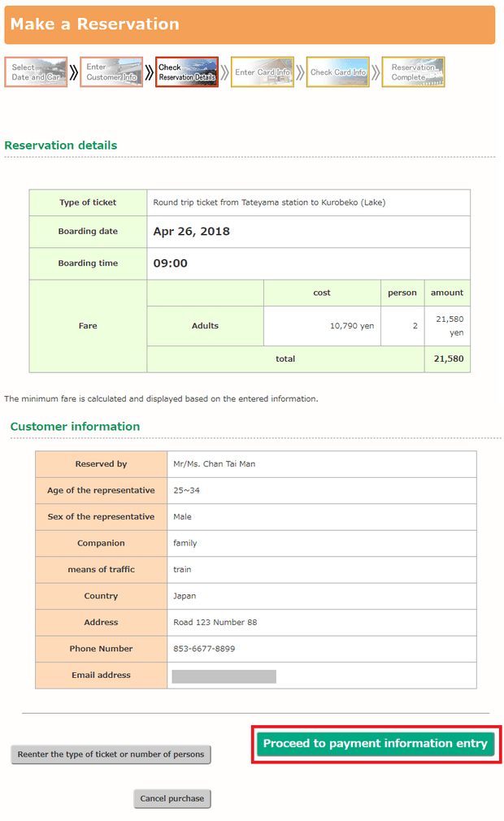Click the Cancel purchase button
The image size is (504, 821).
[172, 798]
